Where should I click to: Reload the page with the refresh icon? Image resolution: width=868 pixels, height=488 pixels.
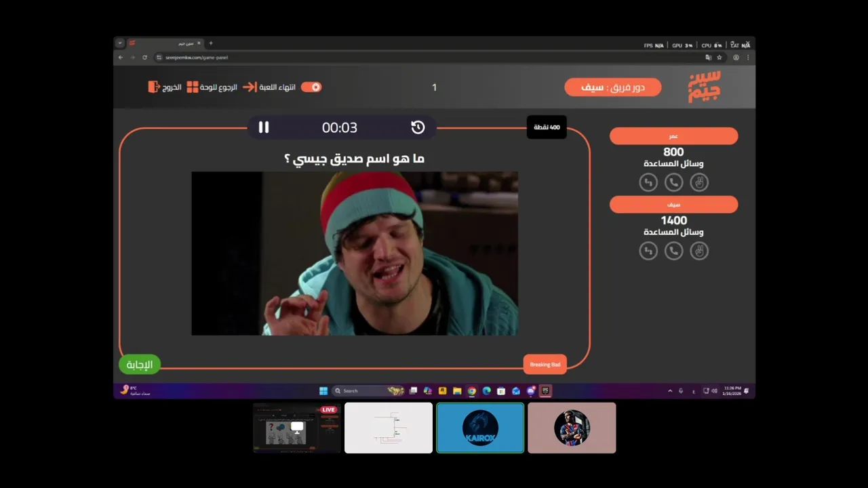pyautogui.click(x=144, y=58)
